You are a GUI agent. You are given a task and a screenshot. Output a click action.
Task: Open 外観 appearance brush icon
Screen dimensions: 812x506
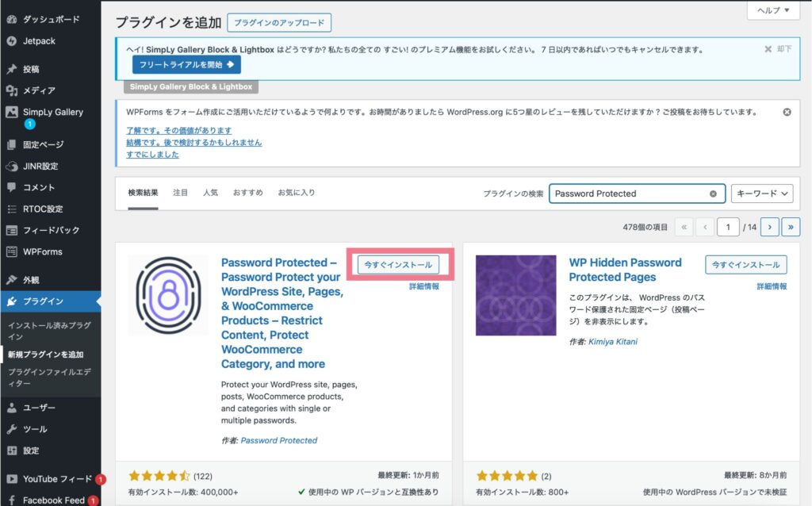11,280
